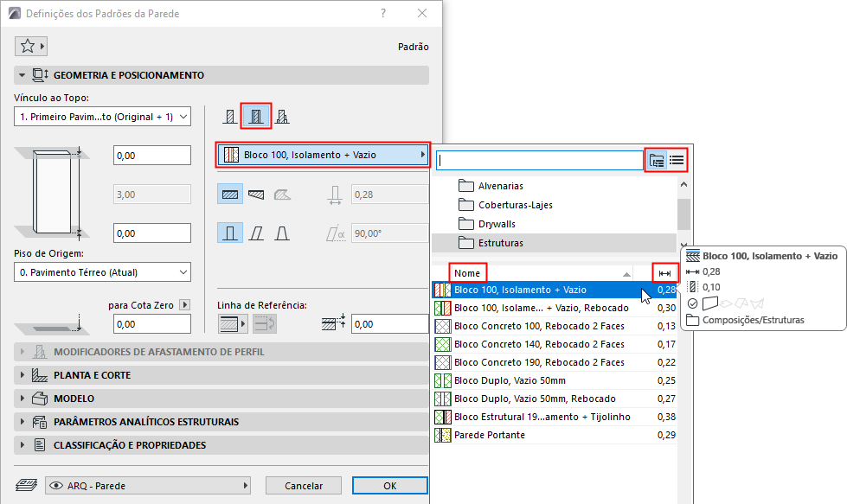The width and height of the screenshot is (847, 504).
Task: Click the Cancelar button
Action: [x=304, y=486]
